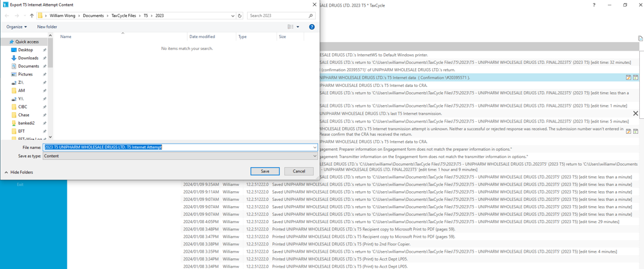Select the Z:\ drive in navigation pane
The height and width of the screenshot is (269, 644).
click(x=20, y=82)
